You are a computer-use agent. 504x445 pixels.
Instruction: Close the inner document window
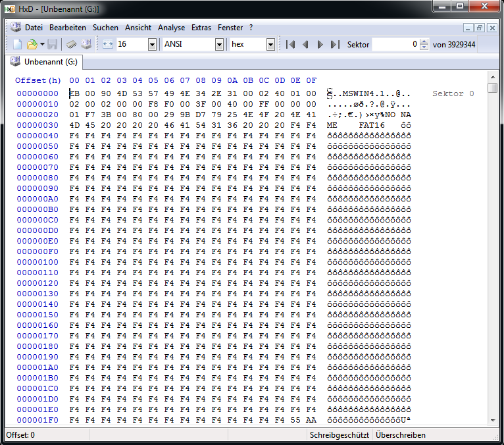pyautogui.click(x=491, y=28)
